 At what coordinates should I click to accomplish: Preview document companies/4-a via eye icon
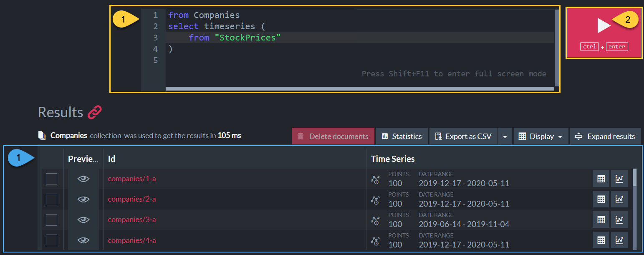83,240
